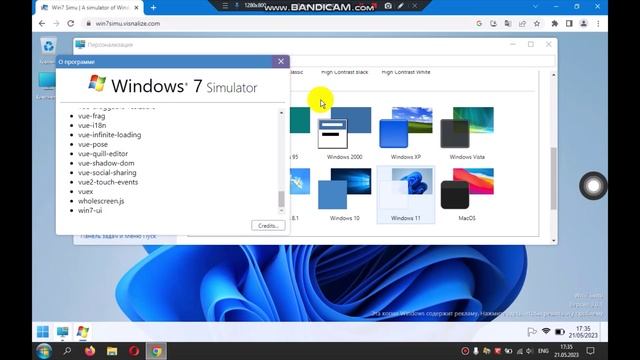Open the Chrome profile avatar
Screen dimensions: 640x360
tap(584, 24)
